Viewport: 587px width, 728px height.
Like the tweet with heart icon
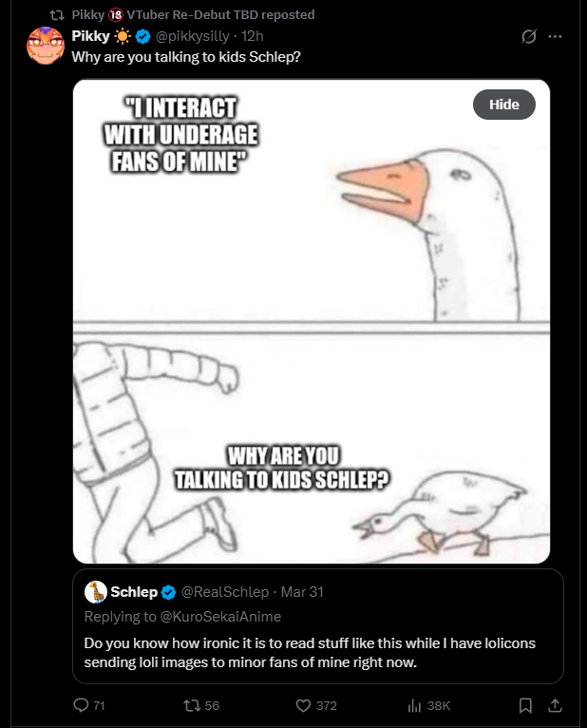(x=304, y=705)
